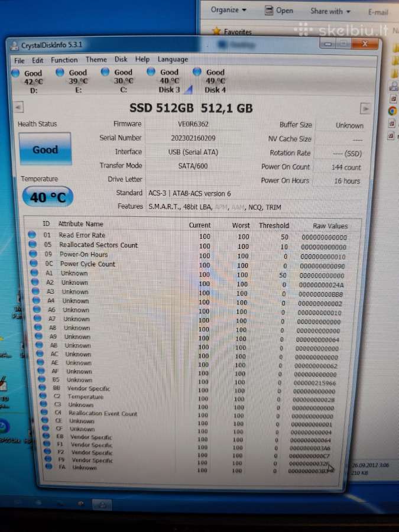Open the Share with dropdown in Explorer

(330, 11)
